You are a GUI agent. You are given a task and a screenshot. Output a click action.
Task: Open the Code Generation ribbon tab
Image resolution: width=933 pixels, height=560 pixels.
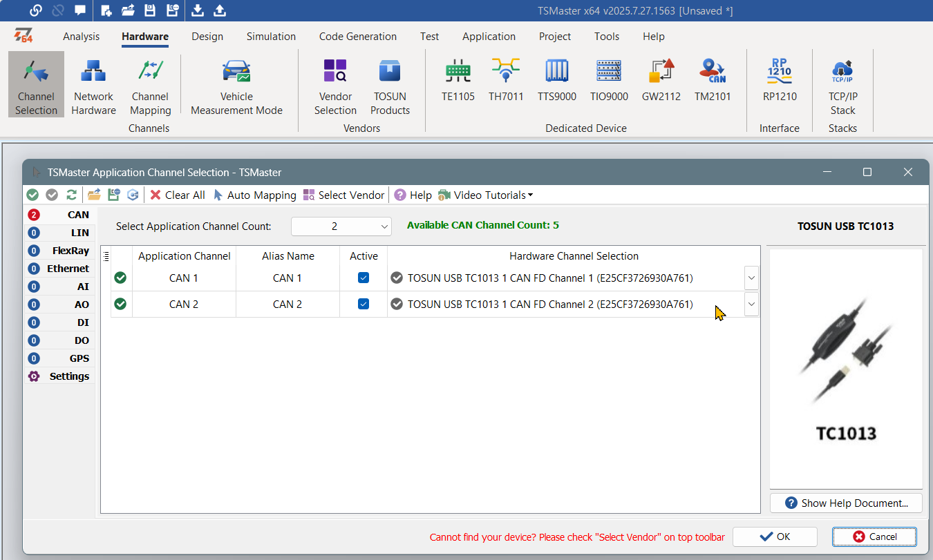358,37
